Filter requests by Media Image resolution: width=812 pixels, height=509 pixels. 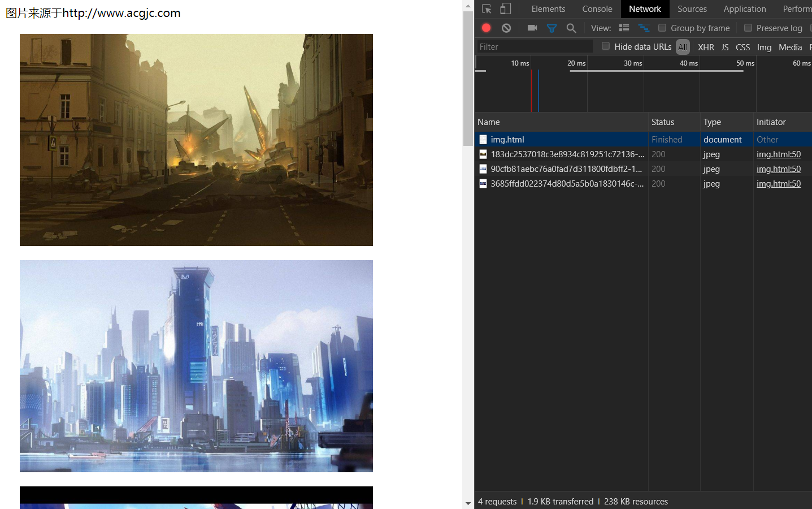(790, 47)
